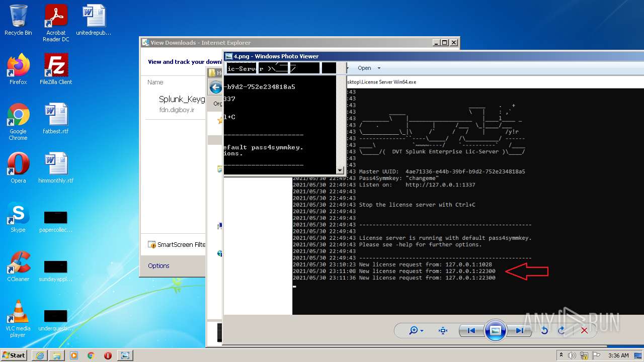Go to the previous picture in Photo Viewer
The height and width of the screenshot is (362, 644).
click(x=471, y=330)
